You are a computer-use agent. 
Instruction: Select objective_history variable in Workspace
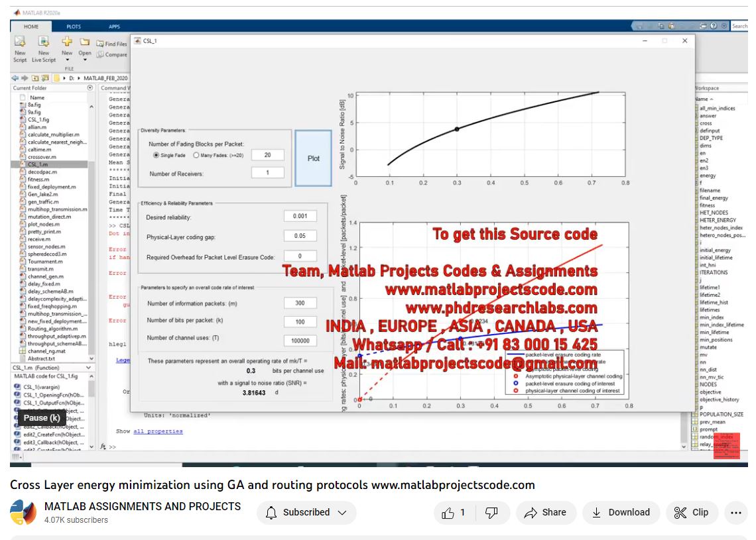pos(719,400)
